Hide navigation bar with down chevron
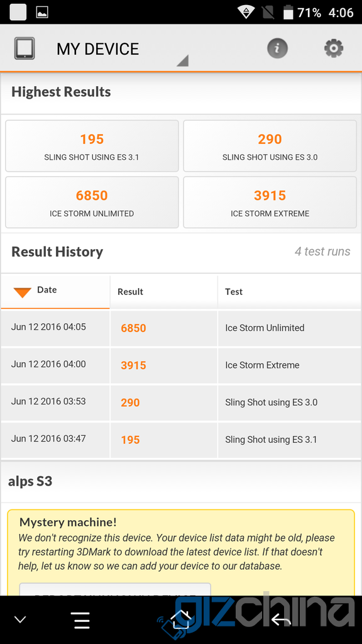Viewport: 362px width, 644px height. [x=20, y=619]
